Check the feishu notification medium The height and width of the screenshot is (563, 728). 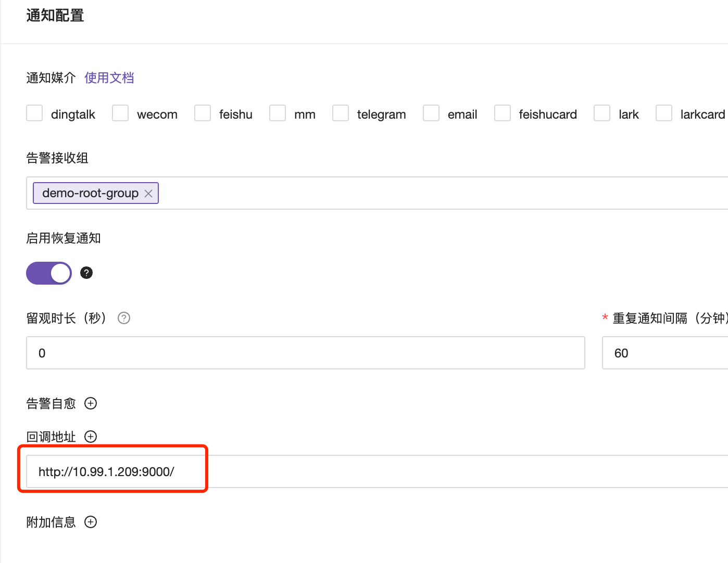[x=203, y=113]
